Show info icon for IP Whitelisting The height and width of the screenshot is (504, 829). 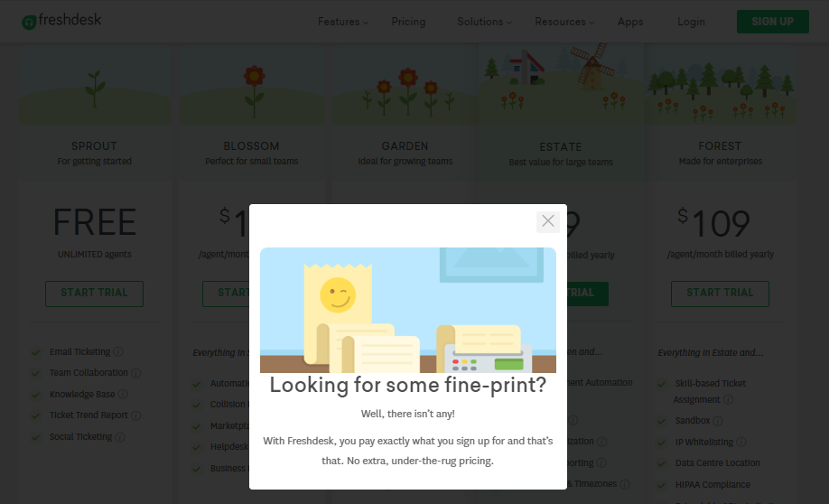pos(741,442)
